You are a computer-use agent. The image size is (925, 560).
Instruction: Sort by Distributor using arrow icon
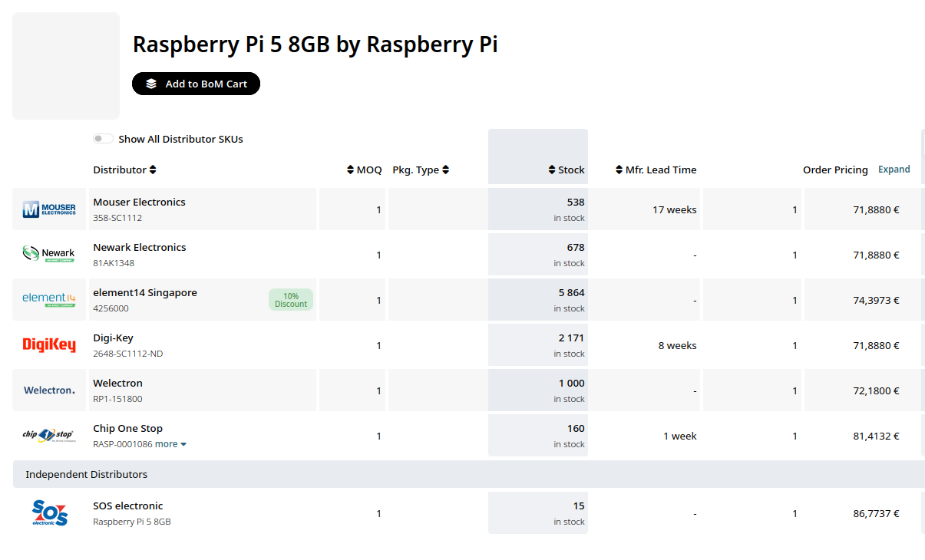[x=153, y=170]
